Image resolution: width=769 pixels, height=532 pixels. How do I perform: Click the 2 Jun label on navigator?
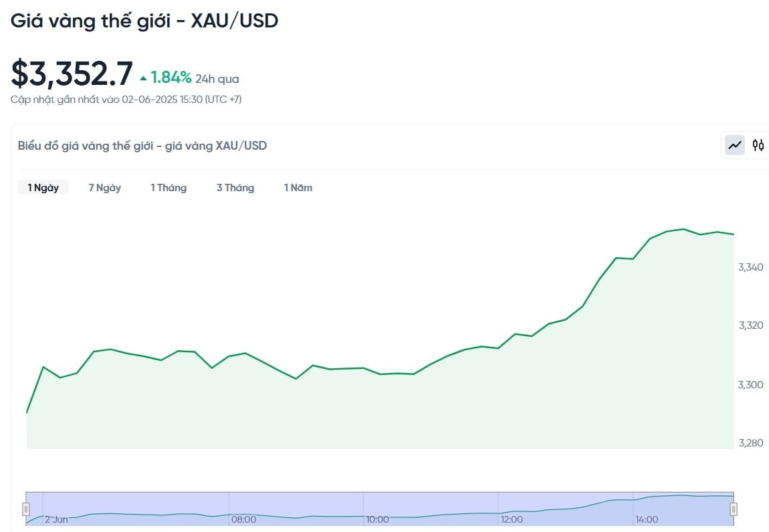[56, 519]
